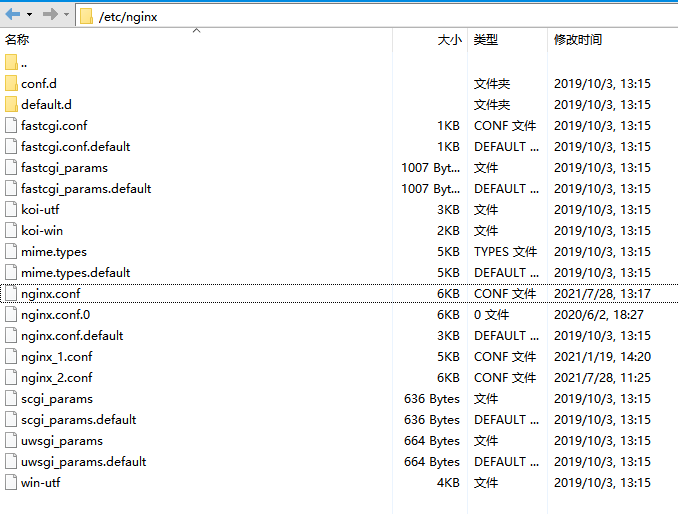Image resolution: width=678 pixels, height=514 pixels.
Task: Click fastcgi.conf file icon
Action: click(11, 125)
